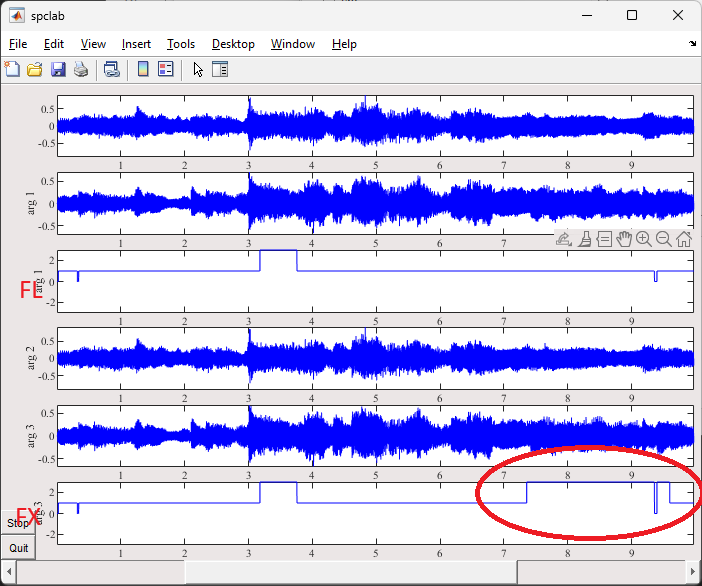Click the Zoom Out magnifier icon

(x=663, y=239)
